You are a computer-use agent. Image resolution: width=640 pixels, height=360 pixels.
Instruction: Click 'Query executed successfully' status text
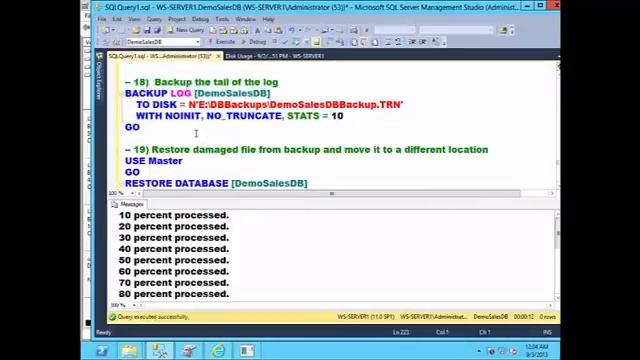tap(153, 317)
